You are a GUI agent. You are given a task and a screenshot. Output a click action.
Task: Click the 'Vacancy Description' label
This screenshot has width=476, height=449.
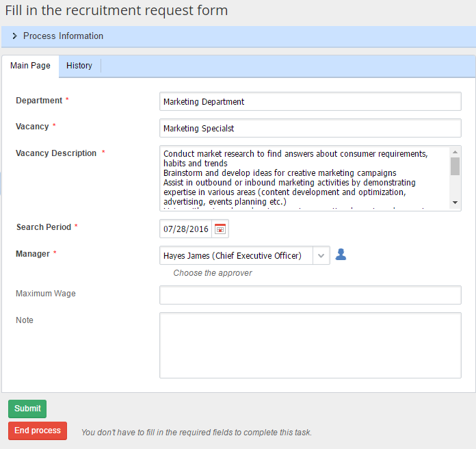tap(56, 153)
